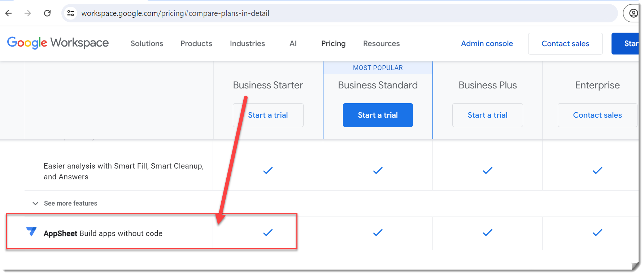The image size is (644, 275).
Task: Open the Solutions menu
Action: [147, 44]
